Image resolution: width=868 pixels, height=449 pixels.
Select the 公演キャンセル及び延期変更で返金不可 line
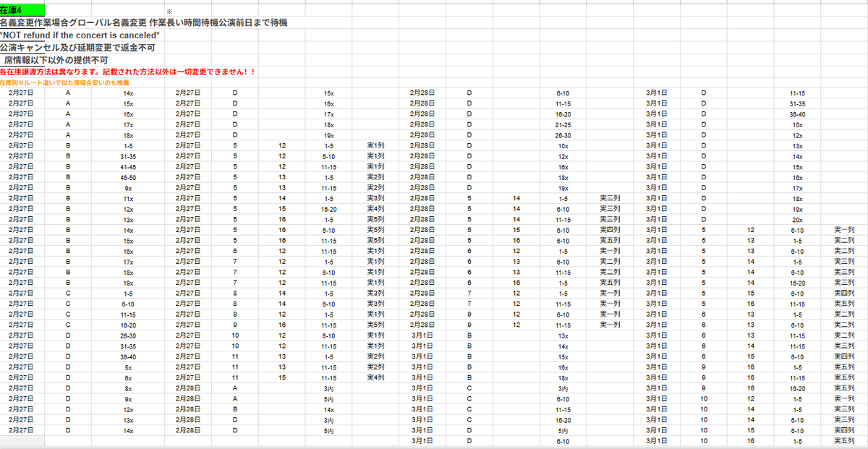coord(77,48)
